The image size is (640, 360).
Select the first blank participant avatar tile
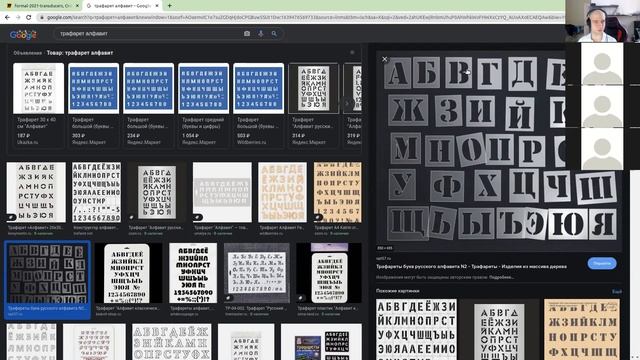pos(602,64)
